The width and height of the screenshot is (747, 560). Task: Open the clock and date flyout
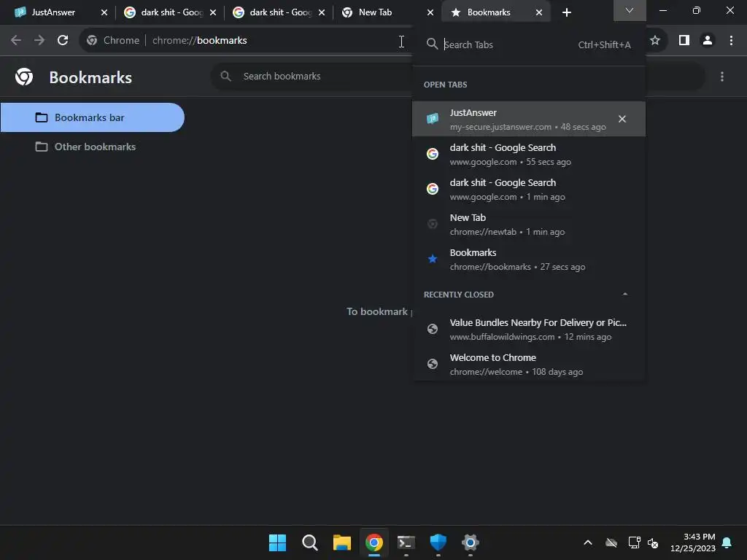pos(693,542)
